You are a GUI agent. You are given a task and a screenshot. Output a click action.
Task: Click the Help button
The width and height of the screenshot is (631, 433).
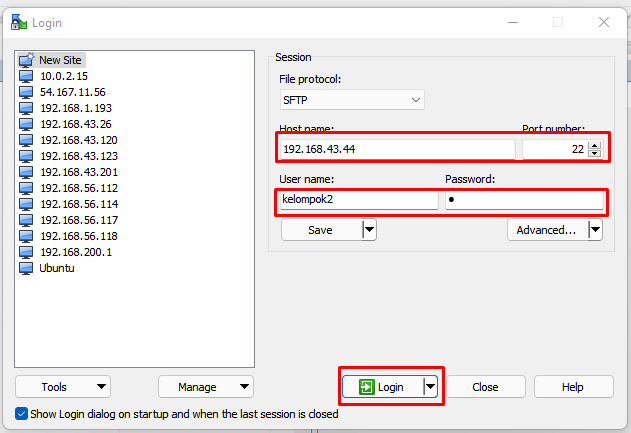coord(573,386)
